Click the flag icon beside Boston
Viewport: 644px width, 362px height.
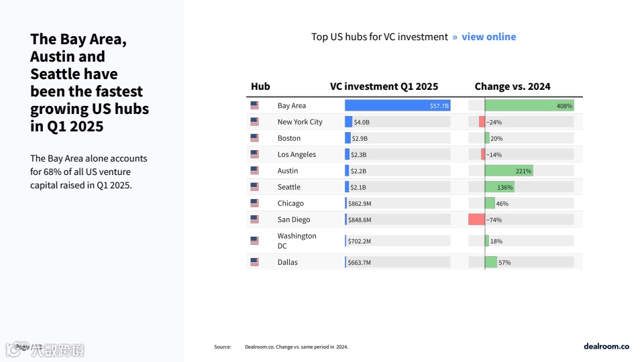(254, 138)
